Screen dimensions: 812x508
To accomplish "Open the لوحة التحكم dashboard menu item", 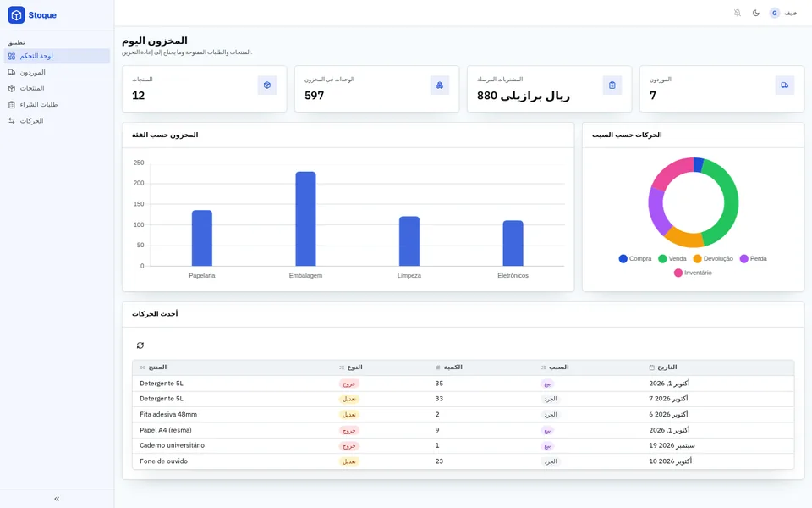I will click(x=57, y=56).
